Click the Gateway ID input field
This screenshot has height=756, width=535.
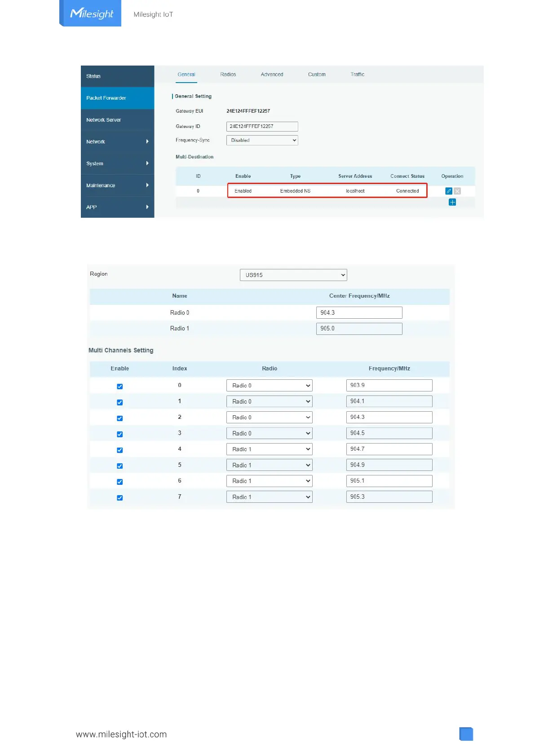(262, 127)
